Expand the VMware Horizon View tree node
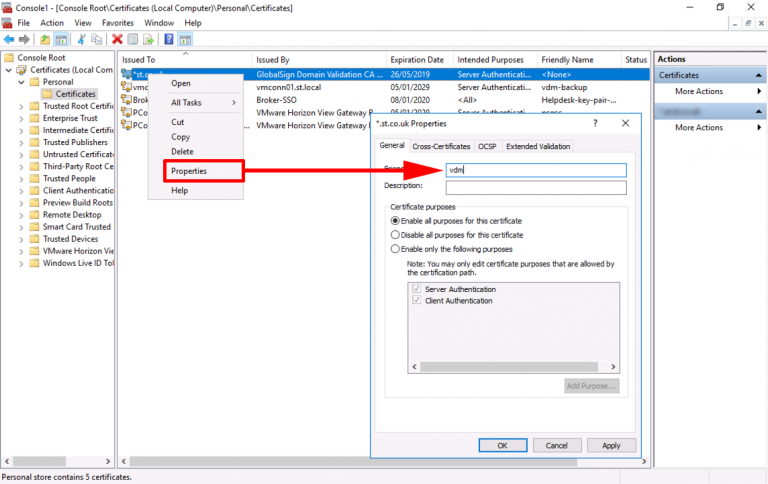This screenshot has height=484, width=768. pos(22,251)
